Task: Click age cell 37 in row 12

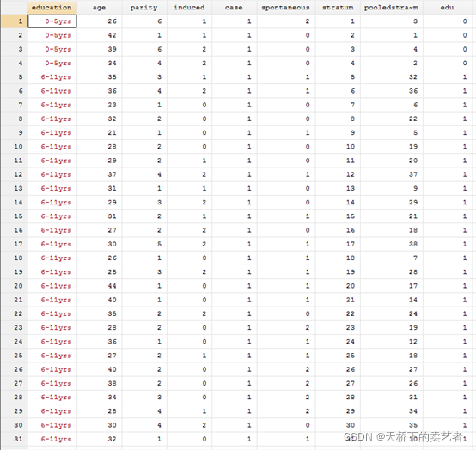Action: (x=100, y=174)
